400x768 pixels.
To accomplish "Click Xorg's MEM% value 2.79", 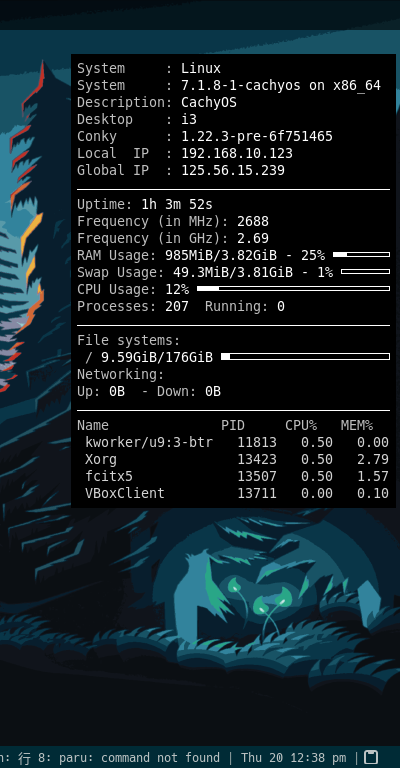I will 373,459.
